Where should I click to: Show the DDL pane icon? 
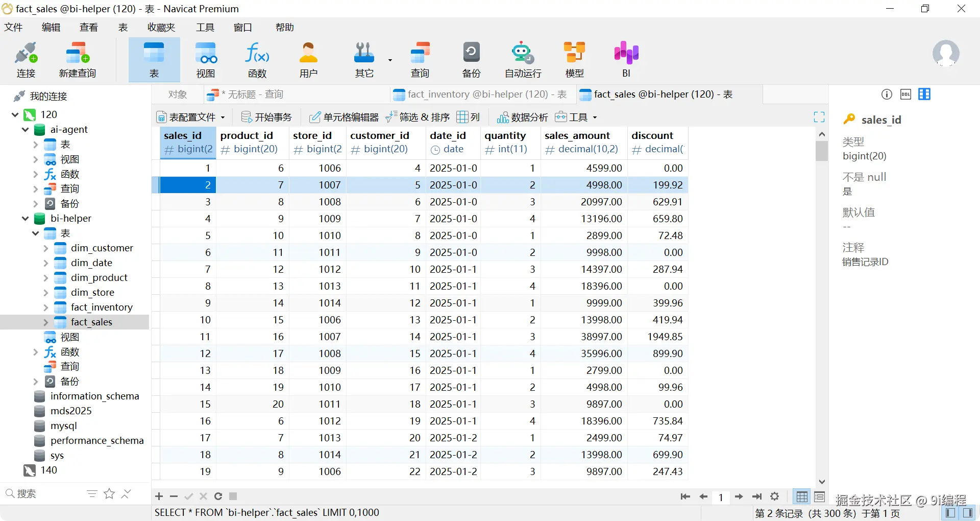point(905,94)
